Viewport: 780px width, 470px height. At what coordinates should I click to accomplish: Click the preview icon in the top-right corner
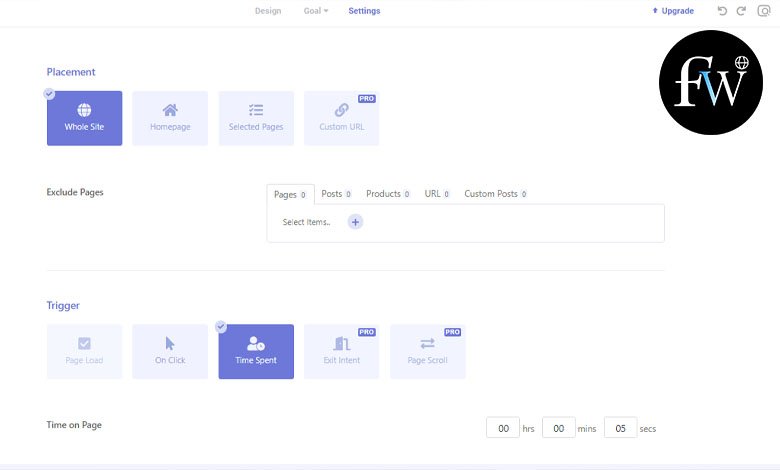pos(764,11)
